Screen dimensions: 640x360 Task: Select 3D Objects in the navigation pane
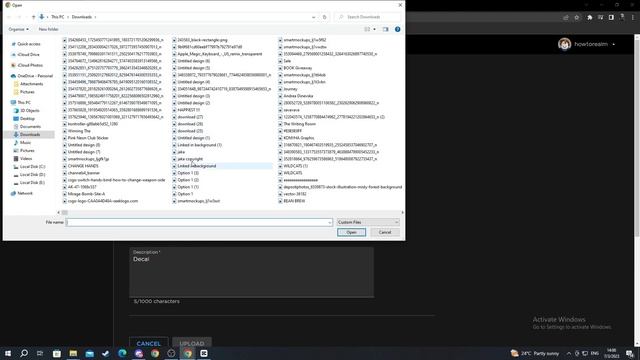pos(30,110)
